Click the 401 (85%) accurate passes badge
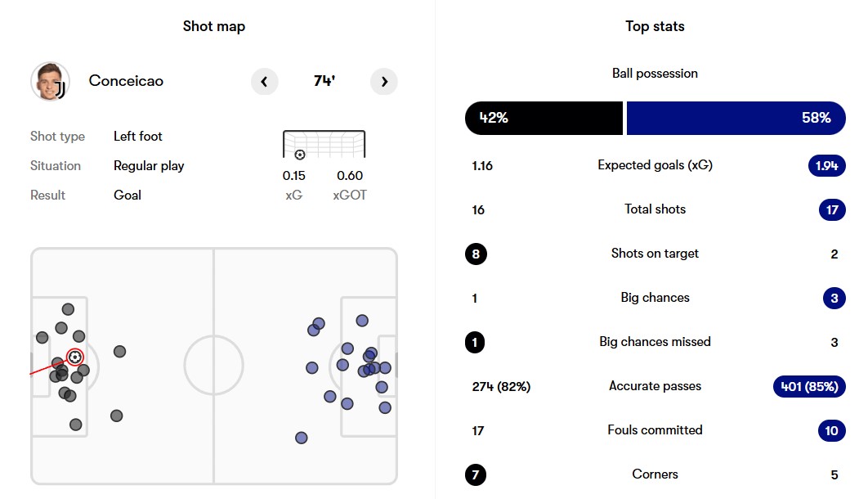The image size is (868, 499). (808, 386)
